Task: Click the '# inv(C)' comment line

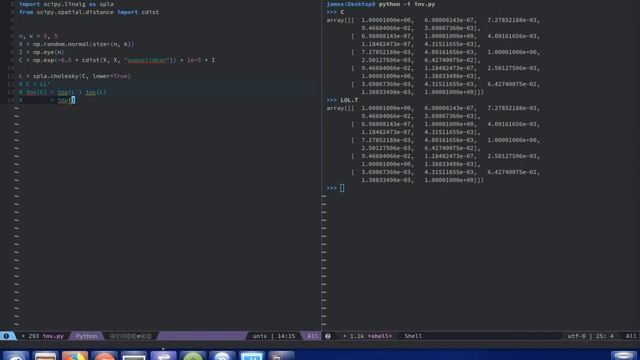Action: pos(62,92)
